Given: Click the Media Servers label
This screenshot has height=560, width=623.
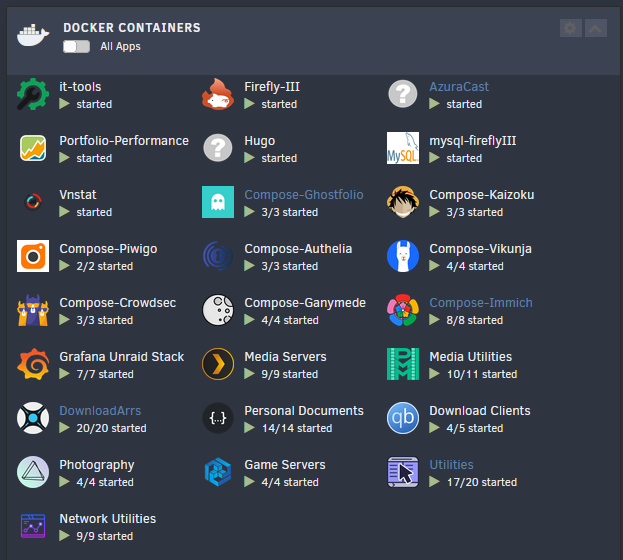Looking at the screenshot, I should coord(285,357).
